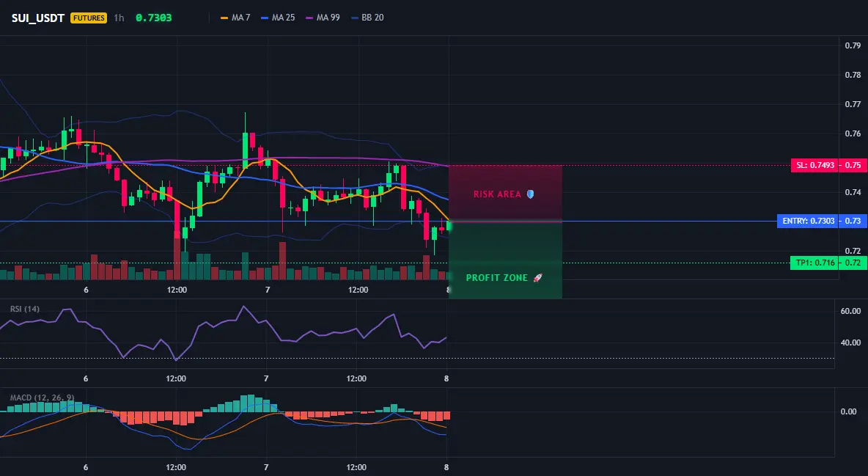Click the RSI (14) indicator label
This screenshot has width=868, height=476.
click(x=25, y=309)
